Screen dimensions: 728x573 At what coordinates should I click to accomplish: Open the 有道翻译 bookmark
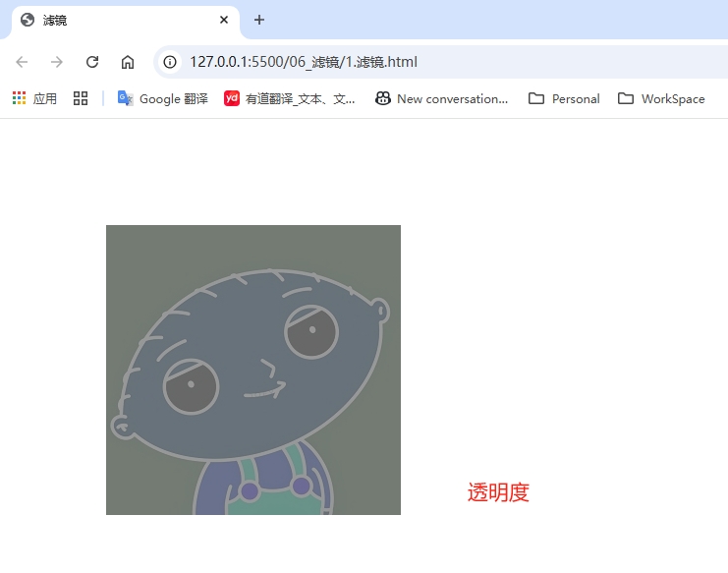pos(290,98)
